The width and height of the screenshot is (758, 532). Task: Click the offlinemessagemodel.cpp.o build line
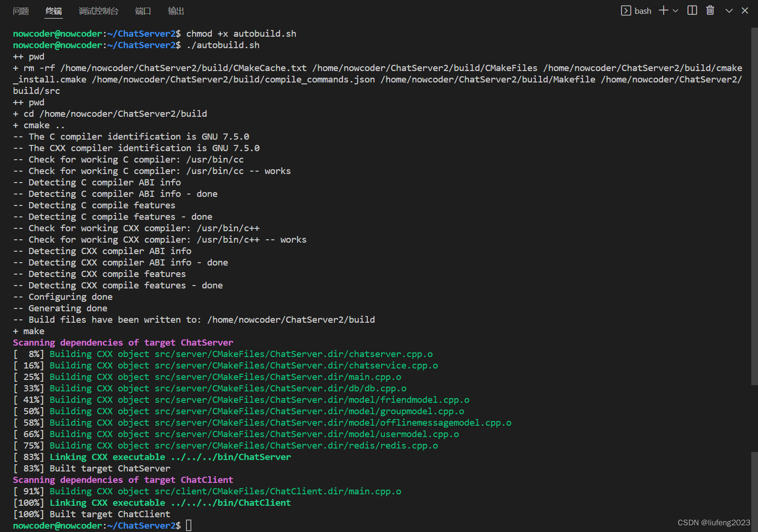262,423
